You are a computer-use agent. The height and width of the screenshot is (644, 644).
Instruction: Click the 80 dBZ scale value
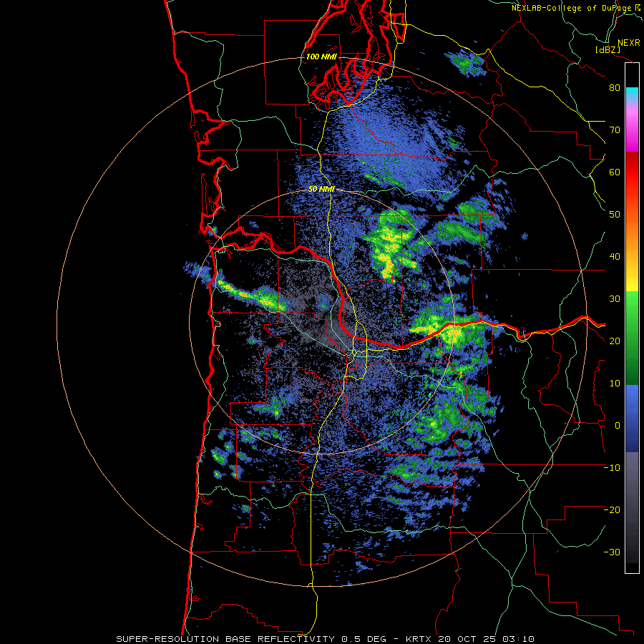pos(615,88)
